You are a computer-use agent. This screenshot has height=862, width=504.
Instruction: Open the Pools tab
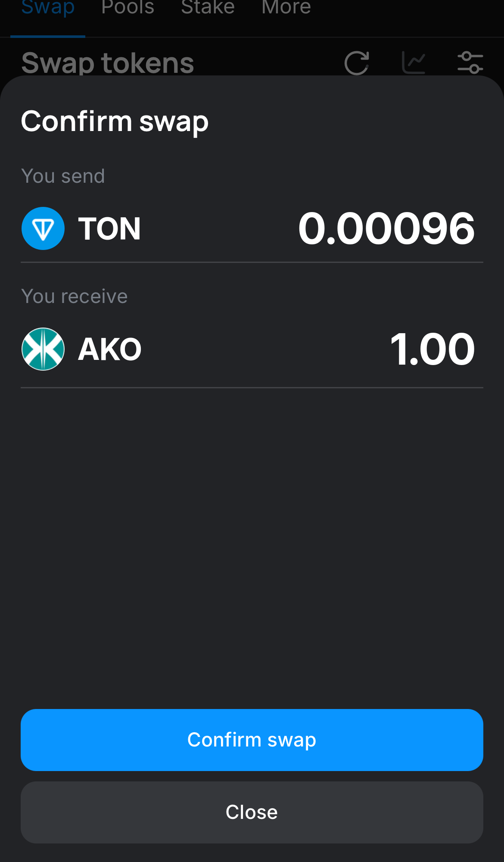pos(128,9)
